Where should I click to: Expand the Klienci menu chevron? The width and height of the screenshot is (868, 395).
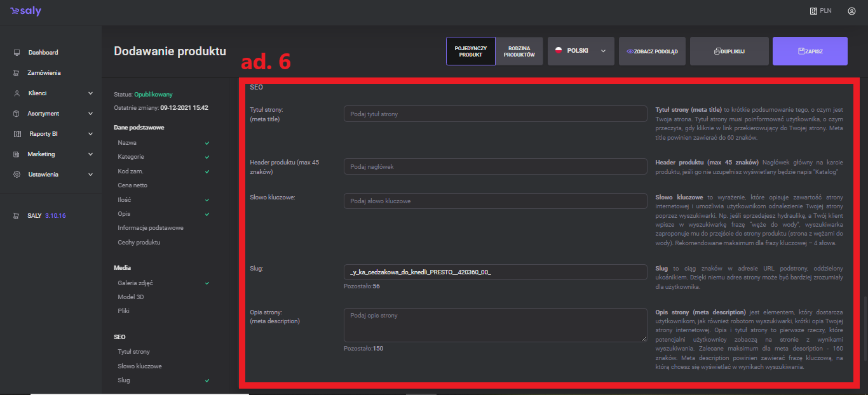90,93
